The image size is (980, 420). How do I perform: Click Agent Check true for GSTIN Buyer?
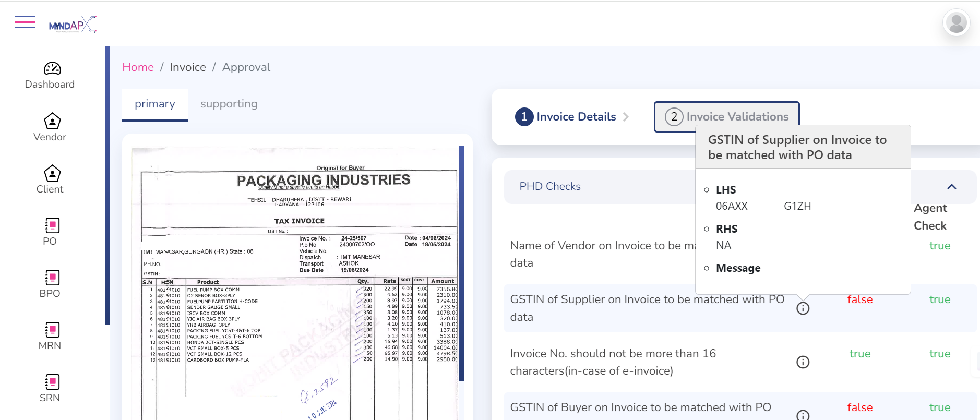(939, 407)
